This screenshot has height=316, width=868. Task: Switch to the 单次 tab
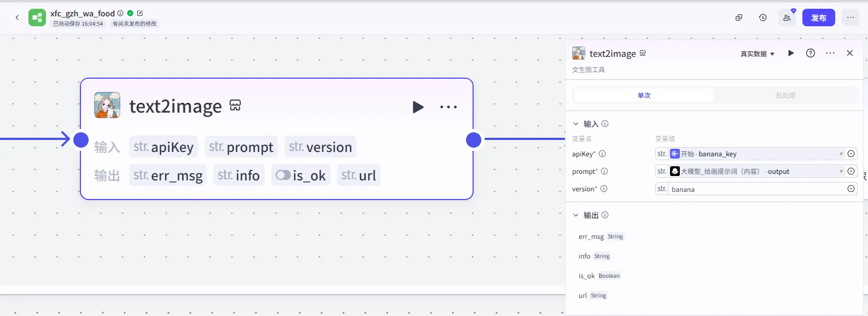click(644, 95)
